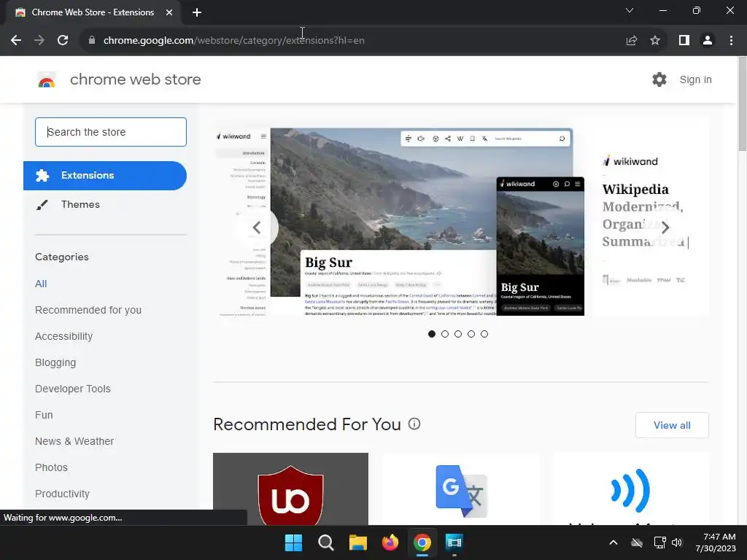The width and height of the screenshot is (747, 560).
Task: Choose the Blogging category
Action: pyautogui.click(x=55, y=362)
